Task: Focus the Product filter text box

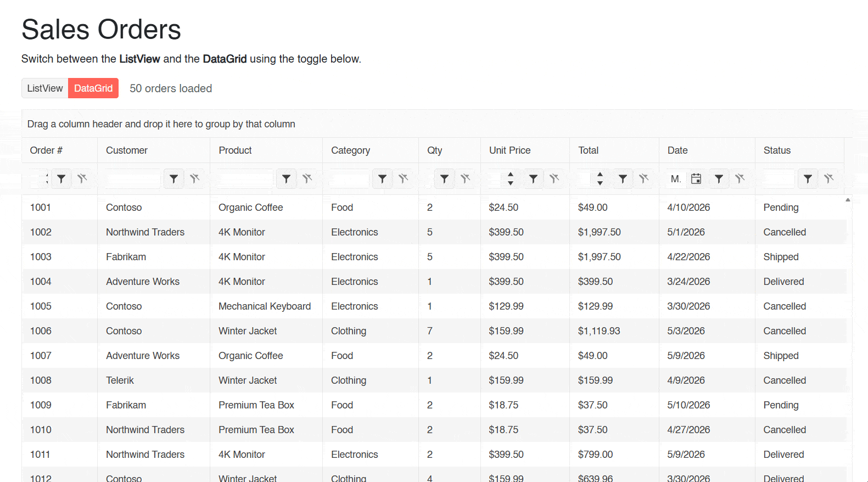Action: tap(245, 178)
